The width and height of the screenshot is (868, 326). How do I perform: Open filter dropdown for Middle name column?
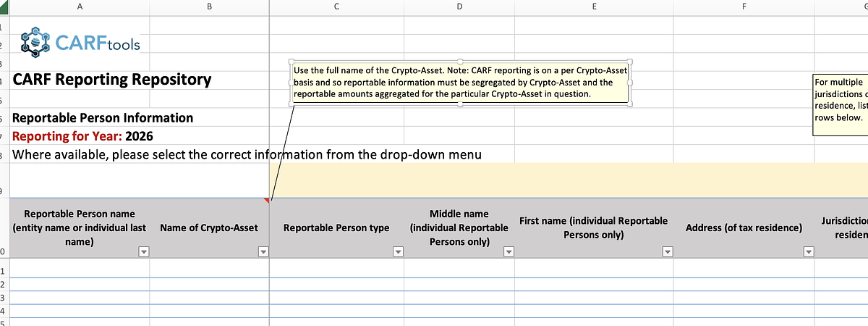pyautogui.click(x=509, y=251)
